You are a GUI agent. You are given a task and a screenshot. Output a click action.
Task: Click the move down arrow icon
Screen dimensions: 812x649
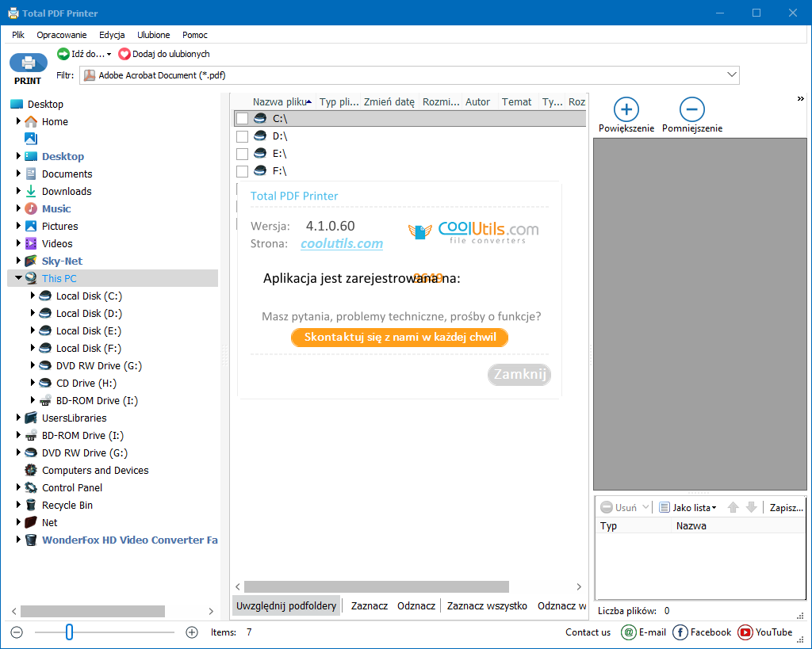click(x=752, y=507)
